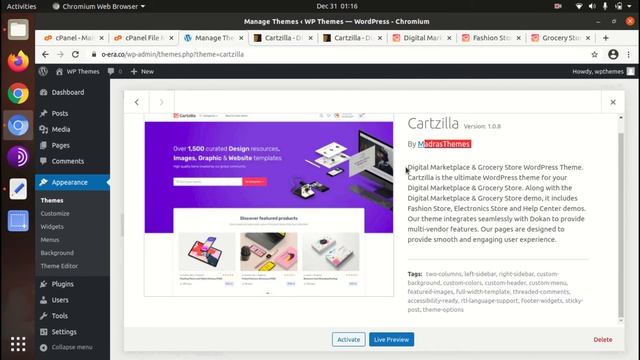This screenshot has width=640, height=360.
Task: Switch to the first Cartzilla tab
Action: (282, 38)
